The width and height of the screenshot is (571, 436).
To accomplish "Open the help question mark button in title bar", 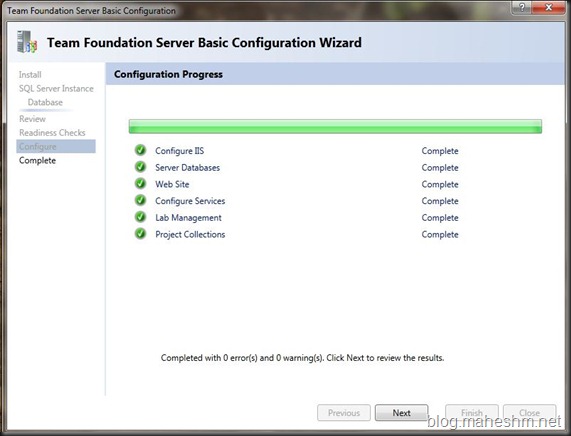I will 521,7.
